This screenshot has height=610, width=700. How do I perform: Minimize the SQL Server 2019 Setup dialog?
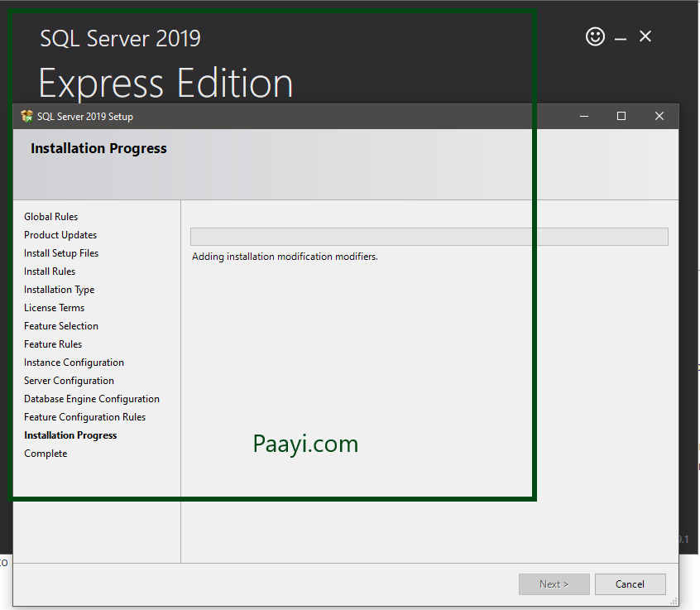pyautogui.click(x=584, y=117)
